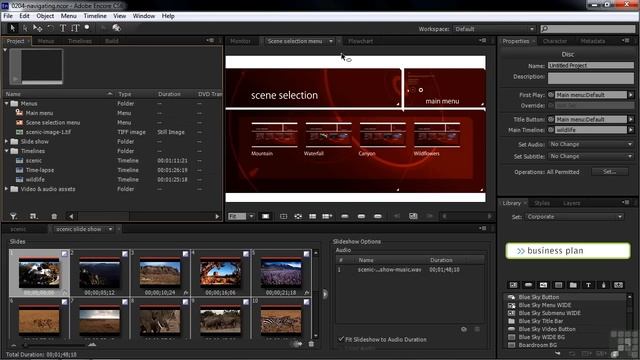Collapse the Menus folder
Screen dimensions: 640x360
click(x=7, y=104)
